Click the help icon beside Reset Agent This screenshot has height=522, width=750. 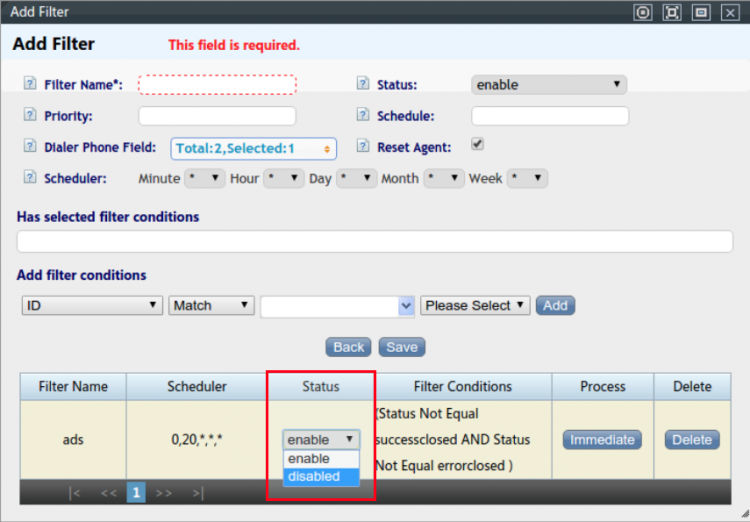[362, 147]
